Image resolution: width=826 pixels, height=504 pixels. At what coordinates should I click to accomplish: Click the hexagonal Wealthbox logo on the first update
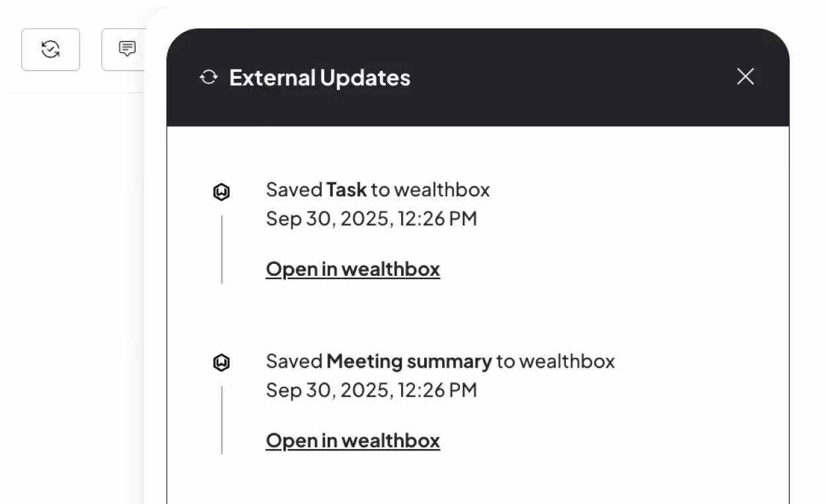[x=222, y=192]
